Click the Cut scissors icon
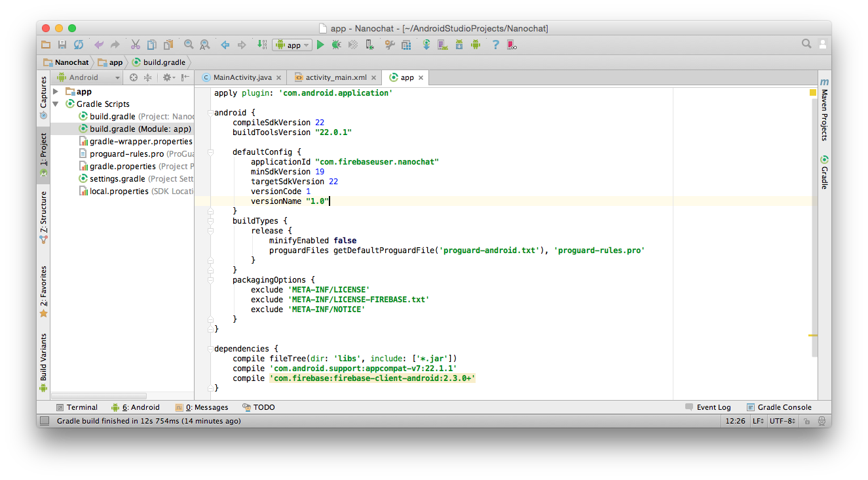 point(136,45)
